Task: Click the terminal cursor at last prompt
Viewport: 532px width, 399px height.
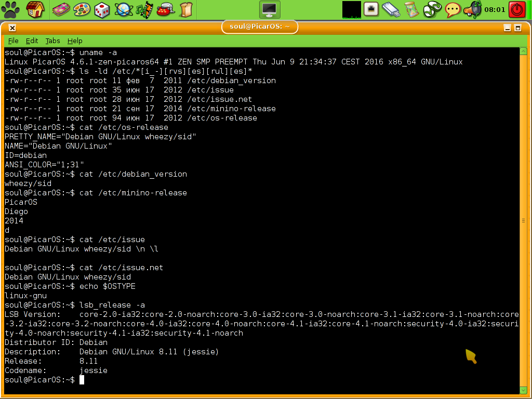Action: [x=82, y=380]
